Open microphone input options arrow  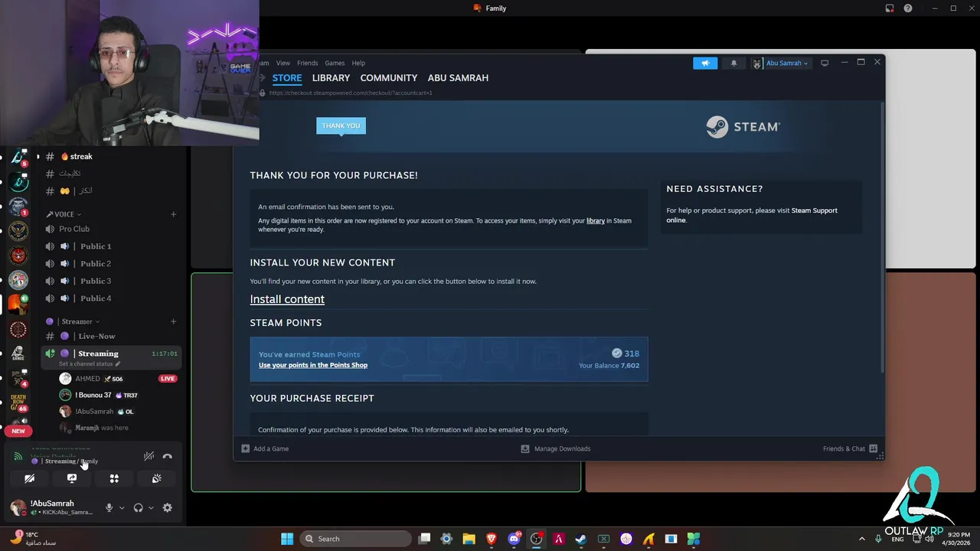pyautogui.click(x=121, y=508)
